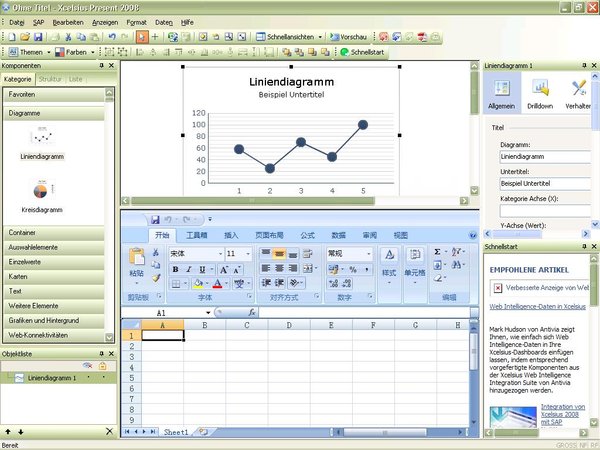Screen dimensions: 600x450
Task: Activate the selection pointer tool
Action: coord(142,37)
